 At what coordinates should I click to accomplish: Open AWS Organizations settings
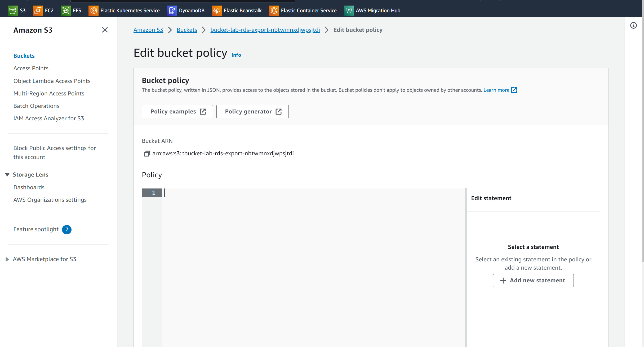tap(50, 200)
